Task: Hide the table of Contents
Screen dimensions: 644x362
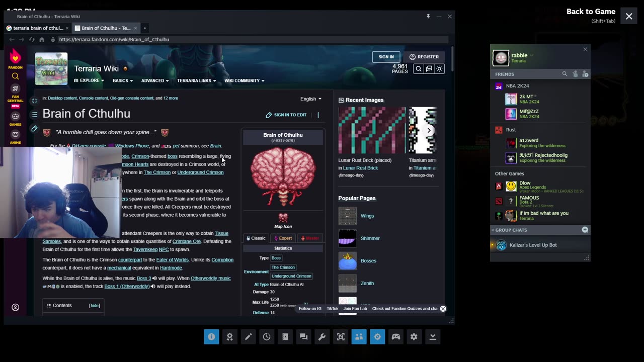Action: click(x=95, y=306)
